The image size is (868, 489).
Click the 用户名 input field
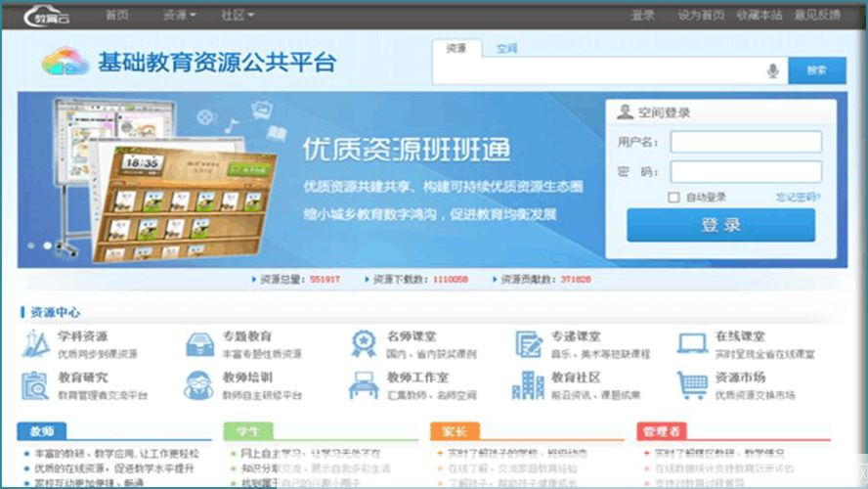point(746,143)
